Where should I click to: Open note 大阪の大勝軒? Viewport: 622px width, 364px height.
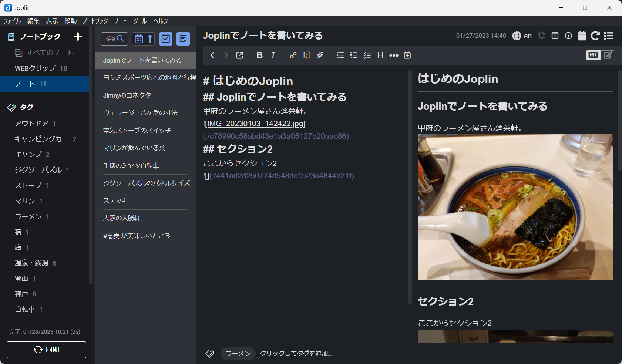pos(145,218)
